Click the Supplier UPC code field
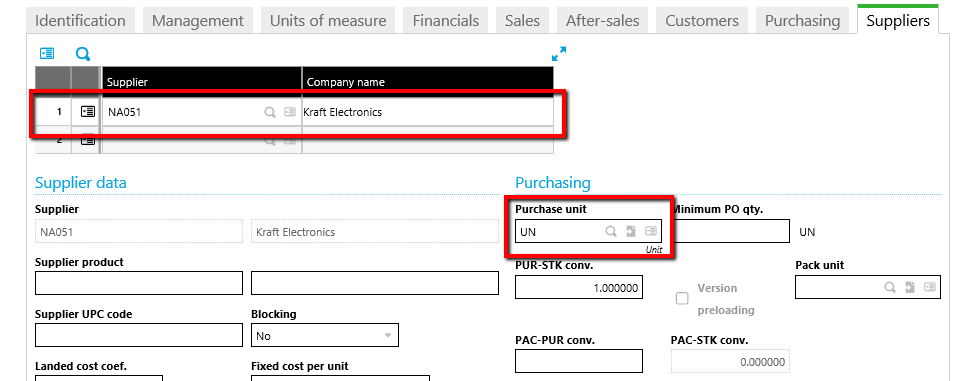Image resolution: width=972 pixels, height=381 pixels. point(139,335)
